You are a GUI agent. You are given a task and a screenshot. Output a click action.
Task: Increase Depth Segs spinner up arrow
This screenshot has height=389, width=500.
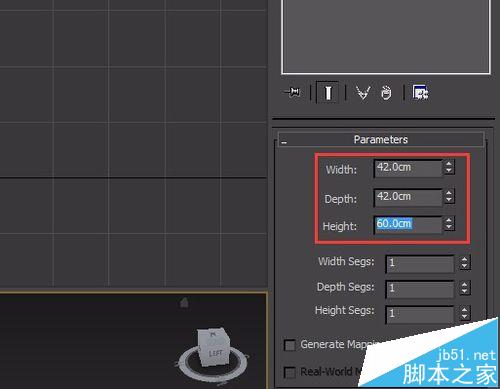(465, 284)
